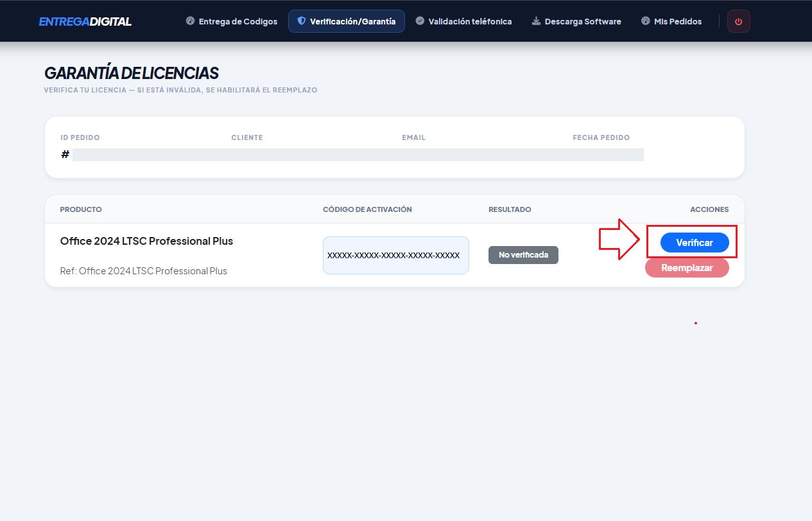Click the activation code field

tap(396, 255)
